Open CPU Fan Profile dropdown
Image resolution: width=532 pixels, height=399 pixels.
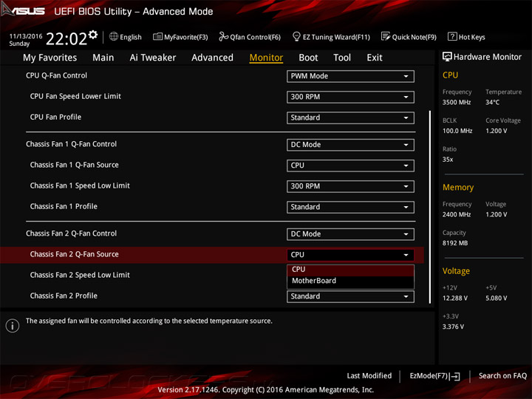tap(350, 117)
